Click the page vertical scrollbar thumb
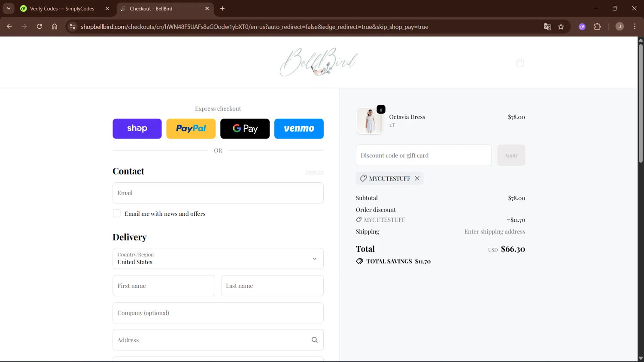644x362 pixels. [x=641, y=103]
